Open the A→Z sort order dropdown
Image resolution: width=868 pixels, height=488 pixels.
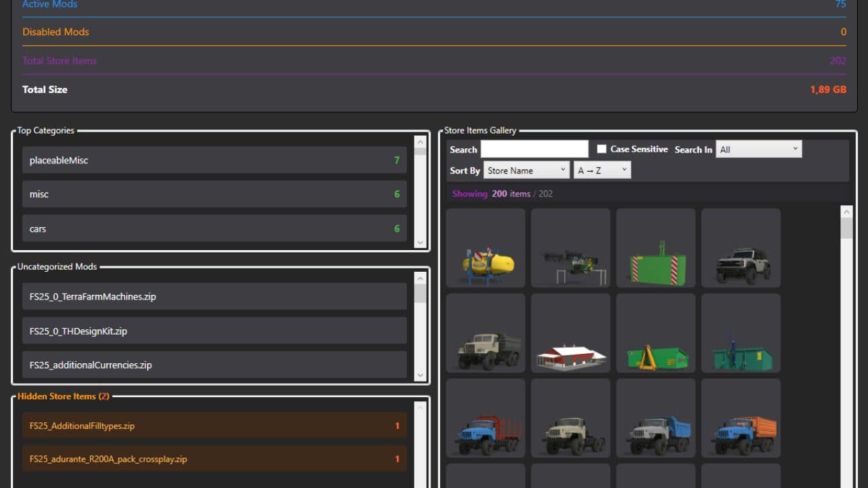tap(601, 170)
